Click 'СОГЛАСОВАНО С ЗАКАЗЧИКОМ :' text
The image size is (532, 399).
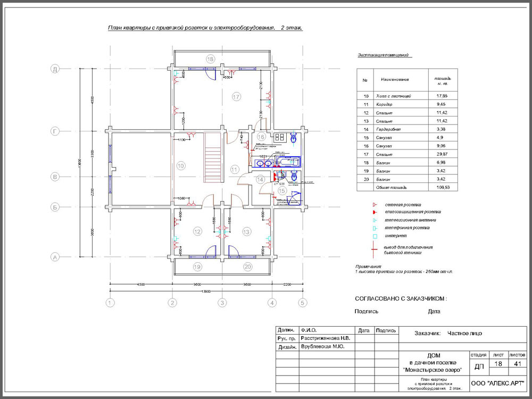[x=401, y=298]
